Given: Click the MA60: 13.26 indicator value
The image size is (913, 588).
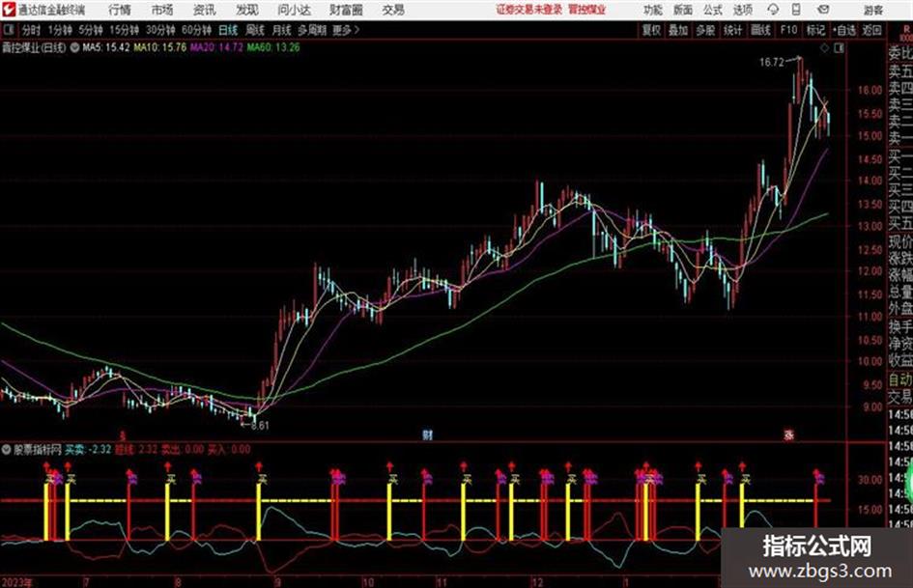Looking at the screenshot, I should pos(273,47).
